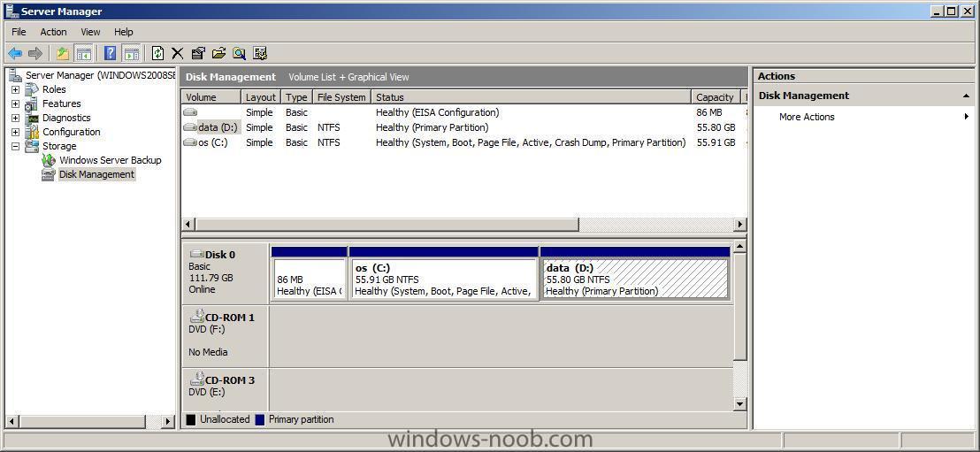The height and width of the screenshot is (452, 980).
Task: Click the Features icon in the tree
Action: (32, 103)
